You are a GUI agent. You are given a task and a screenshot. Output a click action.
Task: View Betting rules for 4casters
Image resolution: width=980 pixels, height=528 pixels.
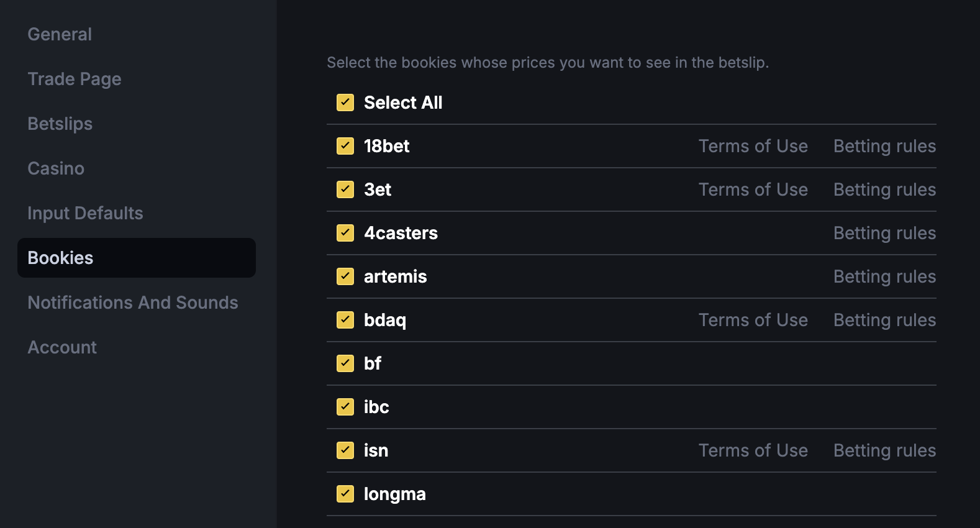[884, 233]
